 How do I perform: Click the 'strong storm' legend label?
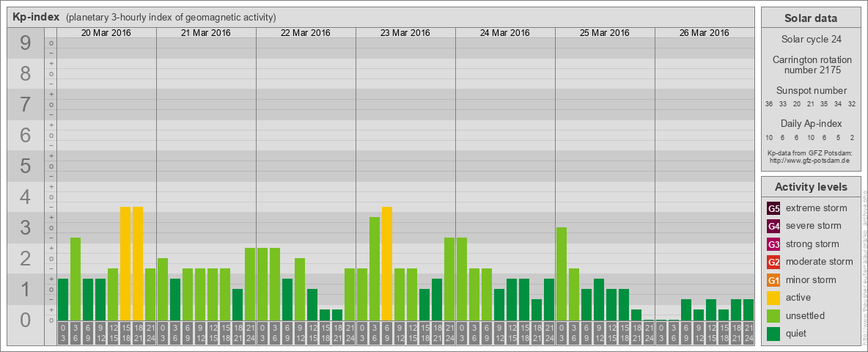point(812,243)
